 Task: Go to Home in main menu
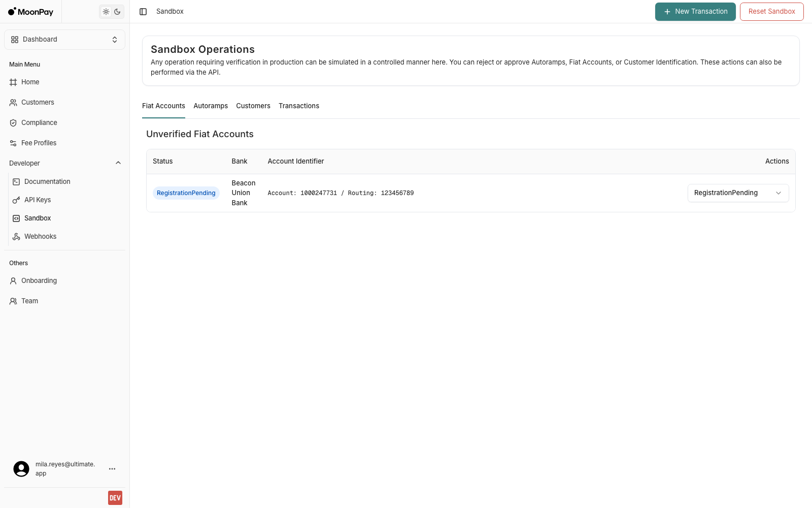(64, 82)
